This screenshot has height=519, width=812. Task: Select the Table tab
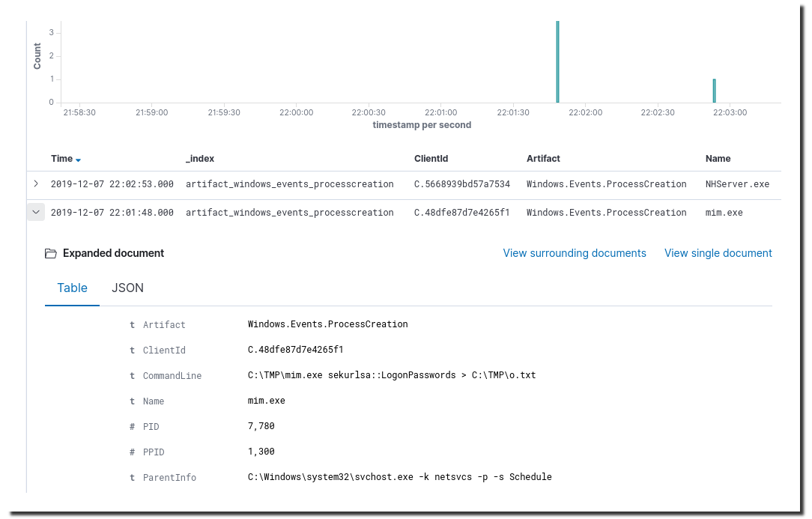pyautogui.click(x=73, y=288)
